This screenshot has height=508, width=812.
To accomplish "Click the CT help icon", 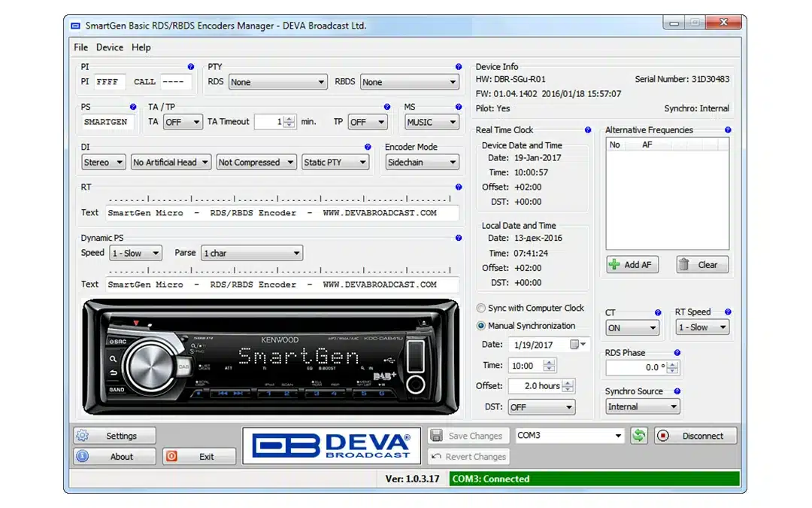I will tap(658, 312).
